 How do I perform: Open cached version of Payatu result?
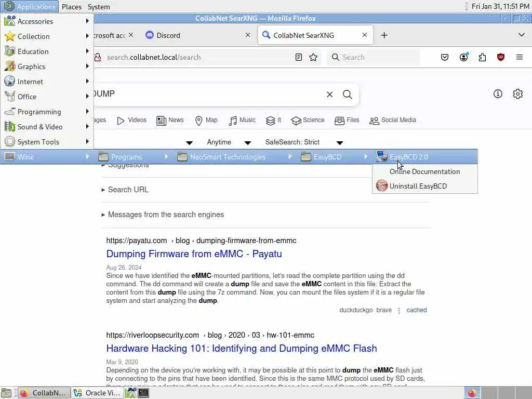(x=417, y=310)
